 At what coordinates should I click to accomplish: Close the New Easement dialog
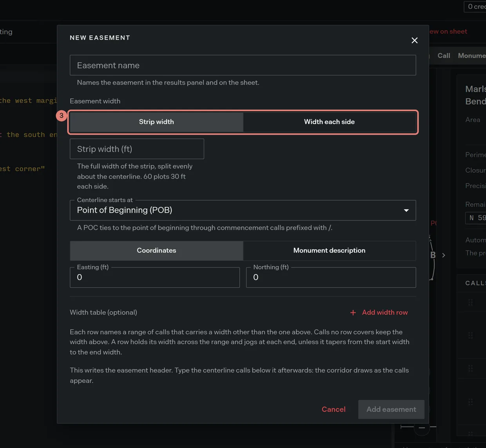click(x=414, y=40)
